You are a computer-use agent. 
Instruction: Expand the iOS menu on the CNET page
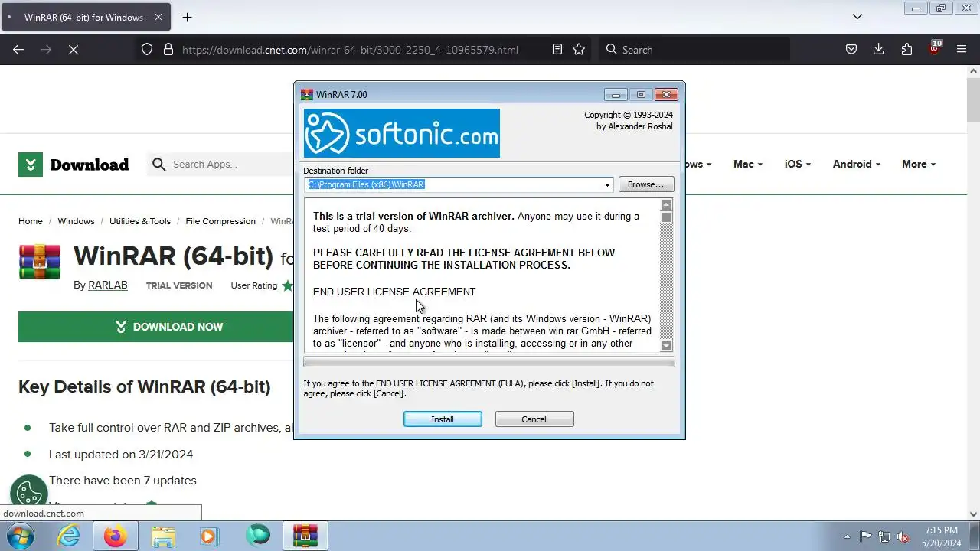click(x=797, y=165)
